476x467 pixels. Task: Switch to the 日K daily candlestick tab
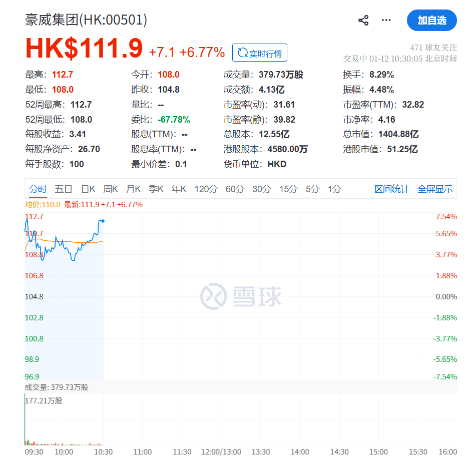(x=88, y=189)
